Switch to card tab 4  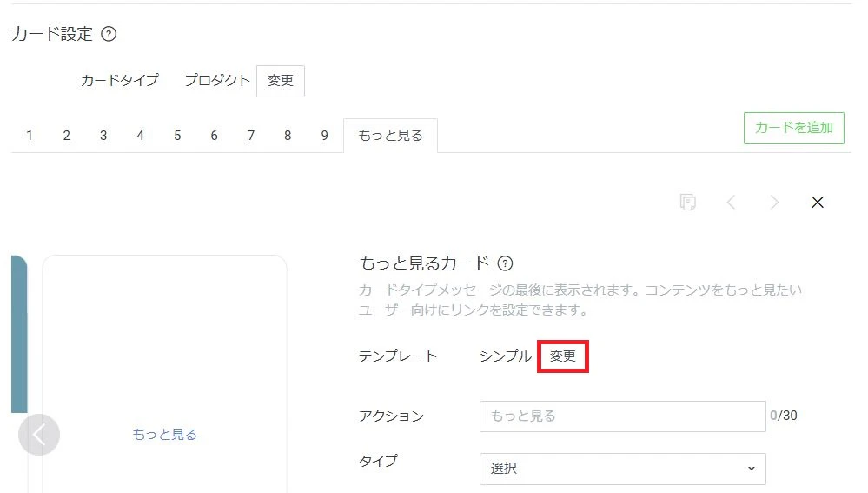click(141, 136)
